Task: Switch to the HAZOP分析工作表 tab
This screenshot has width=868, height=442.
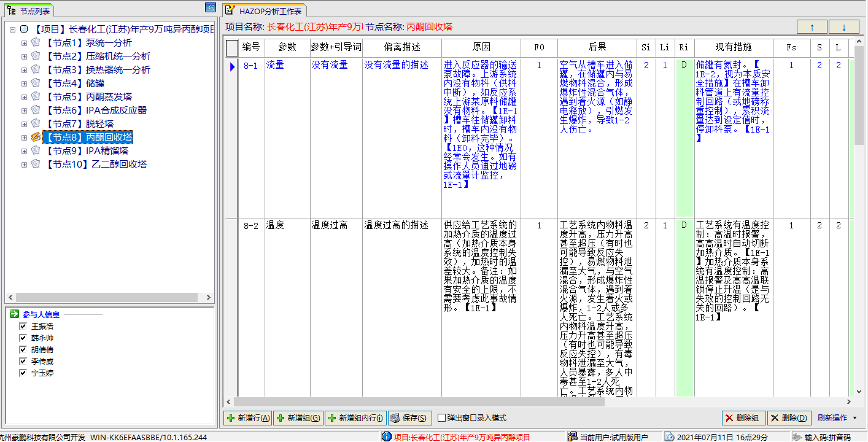Action: pos(265,10)
